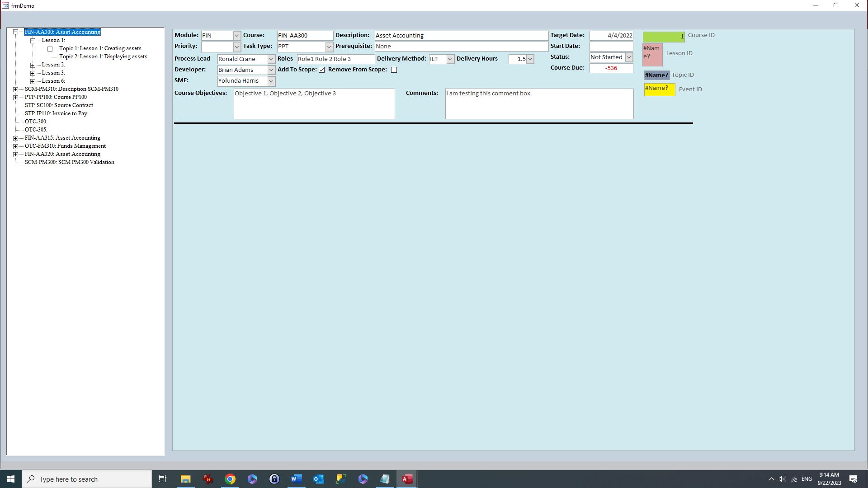Click the Course Due field showing -536
Screen dimensions: 868x488
coord(611,68)
